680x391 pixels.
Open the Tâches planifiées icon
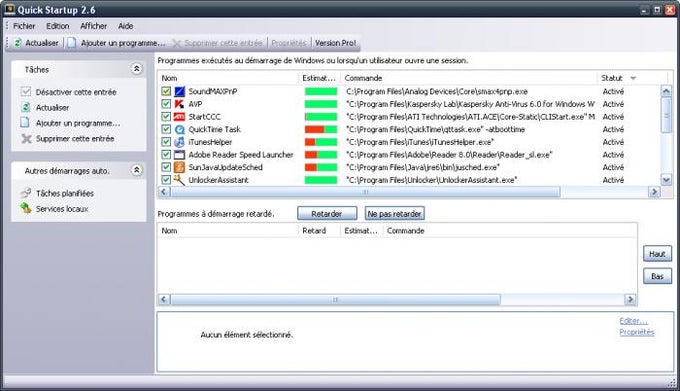click(x=26, y=193)
